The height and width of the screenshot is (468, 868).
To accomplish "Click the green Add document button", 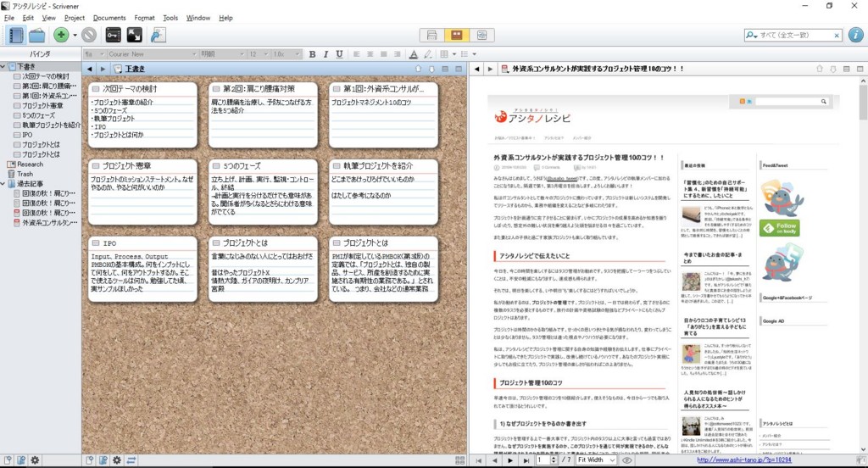I will 61,35.
